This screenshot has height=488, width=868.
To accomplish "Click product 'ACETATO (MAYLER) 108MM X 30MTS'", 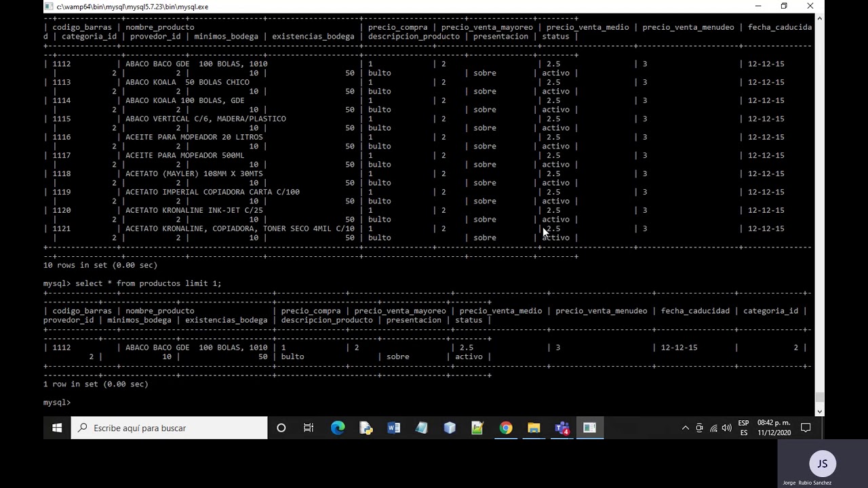I will click(194, 174).
